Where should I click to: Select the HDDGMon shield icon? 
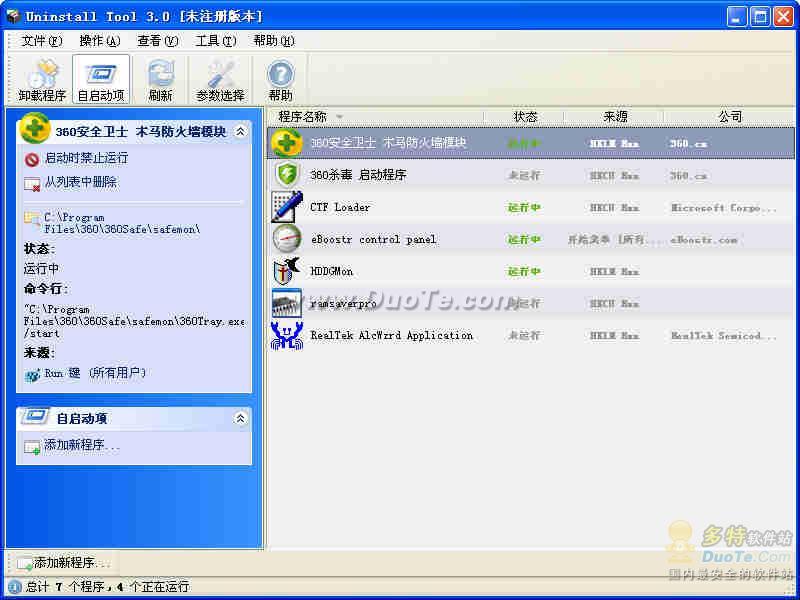click(x=286, y=270)
